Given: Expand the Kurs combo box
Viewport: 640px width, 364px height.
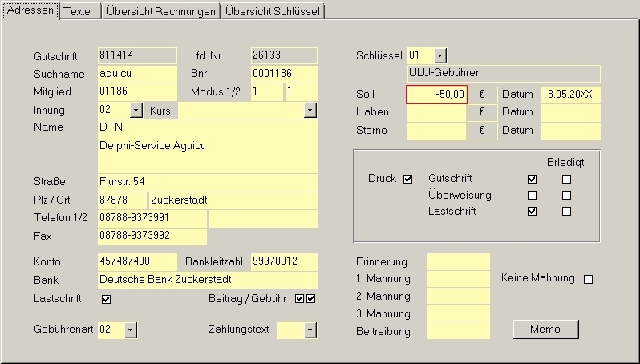Looking at the screenshot, I should click(x=310, y=110).
